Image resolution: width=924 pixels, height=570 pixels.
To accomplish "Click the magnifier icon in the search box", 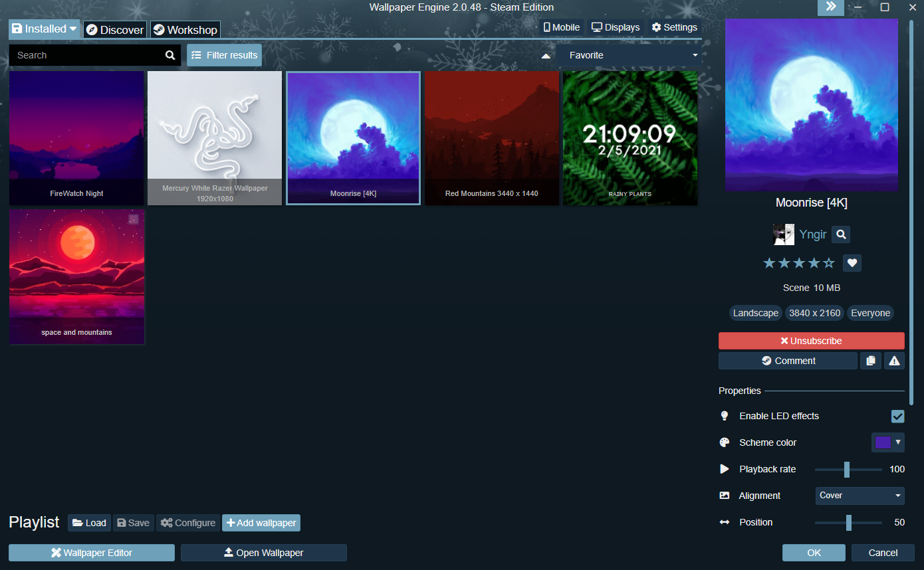I will tap(170, 55).
